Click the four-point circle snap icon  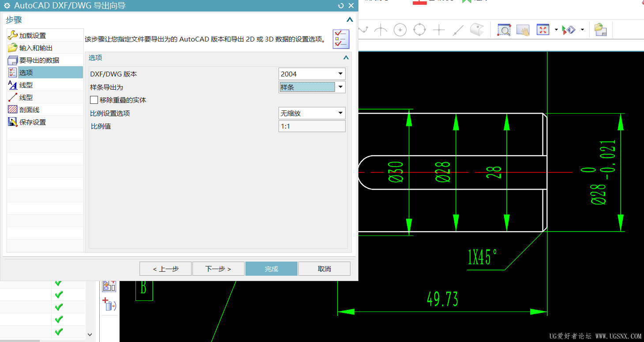click(x=419, y=30)
